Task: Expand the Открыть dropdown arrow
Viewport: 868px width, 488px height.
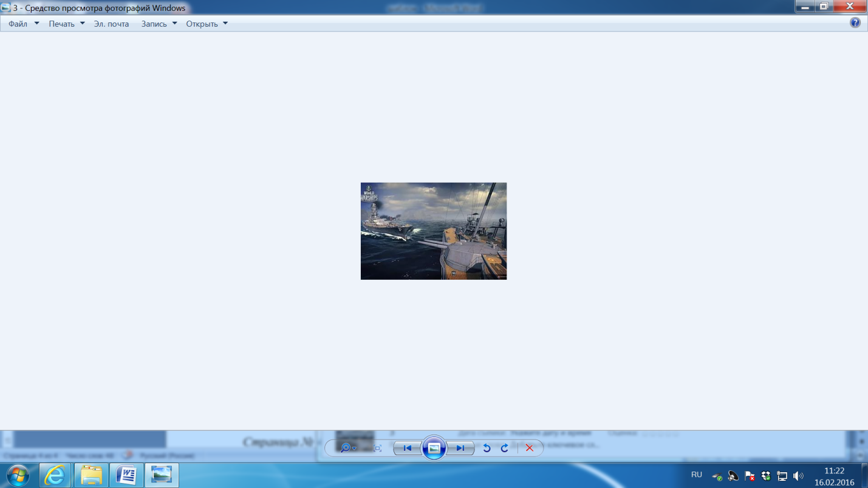Action: (225, 24)
